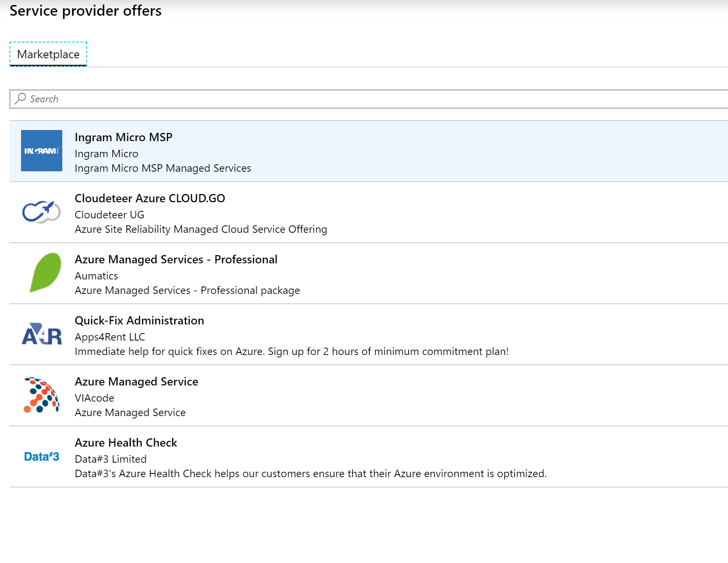Open the Quick-Fix Administration offer

tap(369, 334)
